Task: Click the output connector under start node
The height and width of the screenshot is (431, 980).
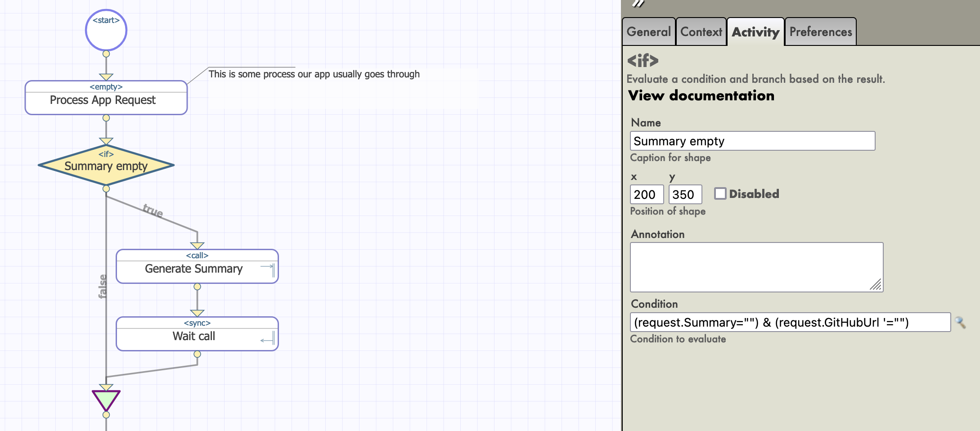Action: coord(106,54)
